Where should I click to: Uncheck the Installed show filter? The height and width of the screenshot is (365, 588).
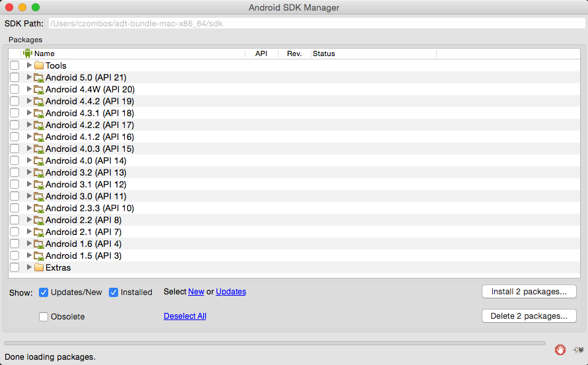(x=114, y=292)
